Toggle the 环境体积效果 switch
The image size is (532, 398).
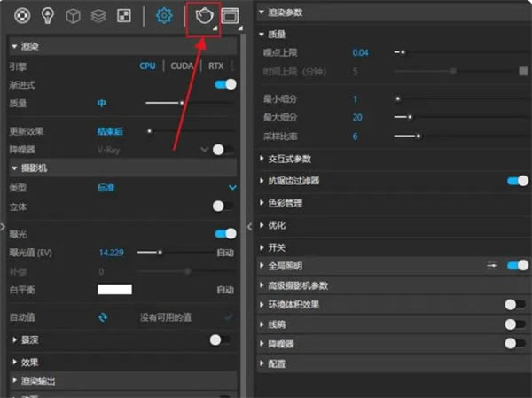(x=515, y=304)
